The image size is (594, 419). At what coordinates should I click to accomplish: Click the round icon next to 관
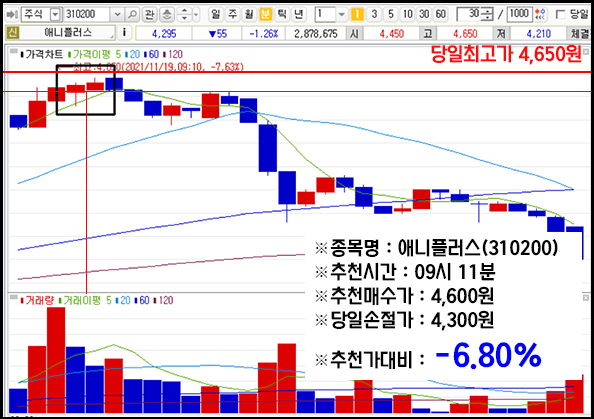coord(167,14)
